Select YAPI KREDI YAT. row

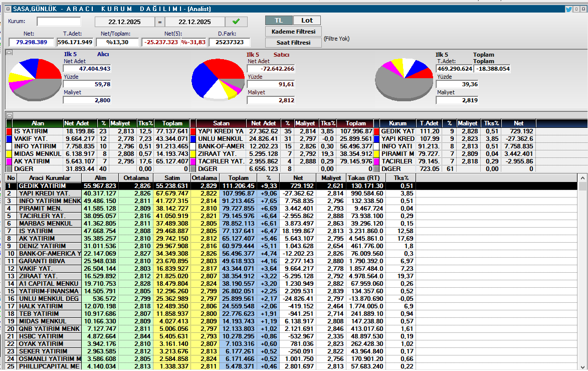tap(291, 194)
